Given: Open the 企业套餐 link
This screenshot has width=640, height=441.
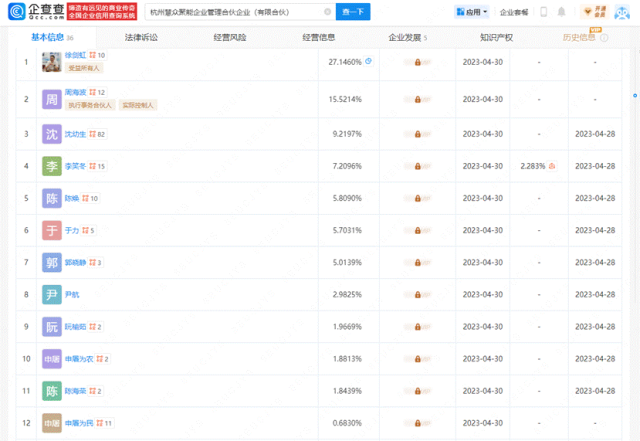Looking at the screenshot, I should click(x=514, y=12).
